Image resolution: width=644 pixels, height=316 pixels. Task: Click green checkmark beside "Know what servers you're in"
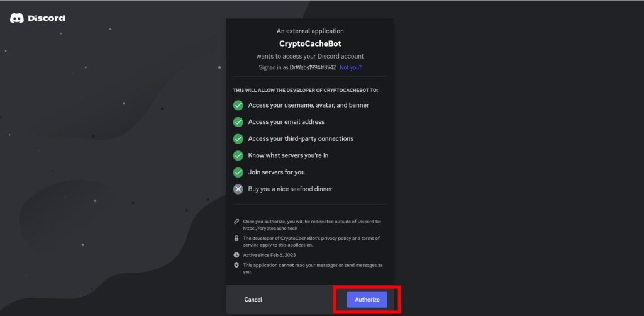click(x=238, y=155)
